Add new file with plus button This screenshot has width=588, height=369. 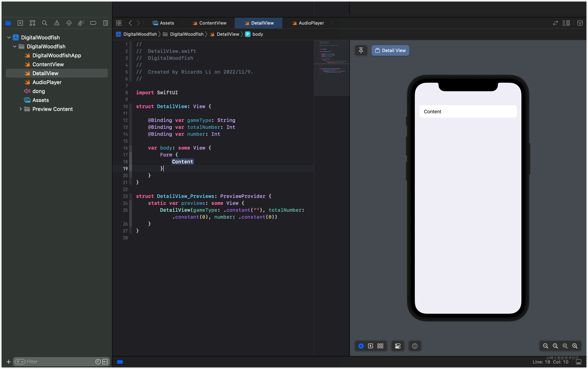coord(9,362)
